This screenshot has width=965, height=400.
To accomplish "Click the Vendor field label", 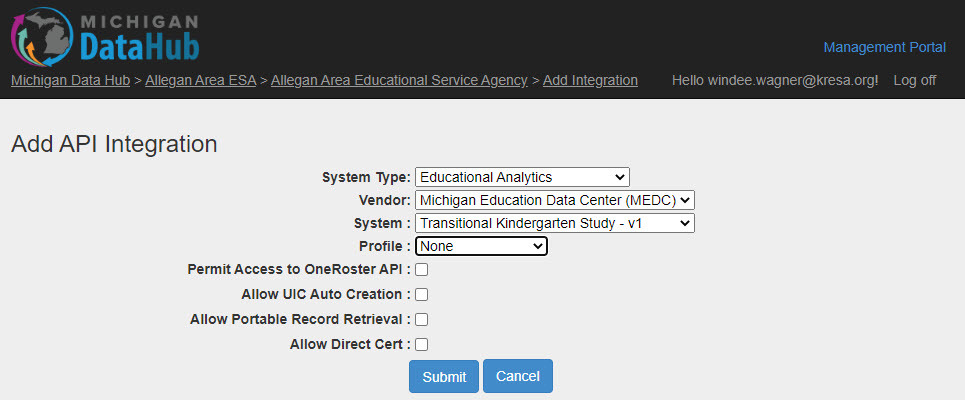I will point(385,200).
